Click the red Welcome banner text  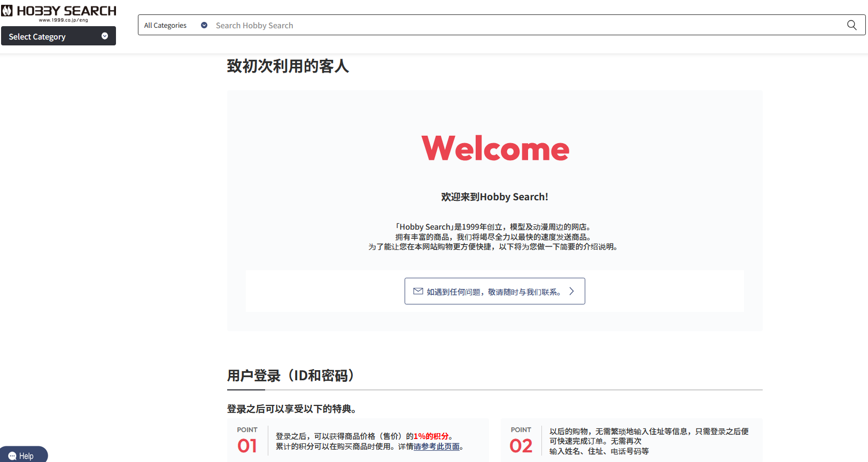(495, 148)
